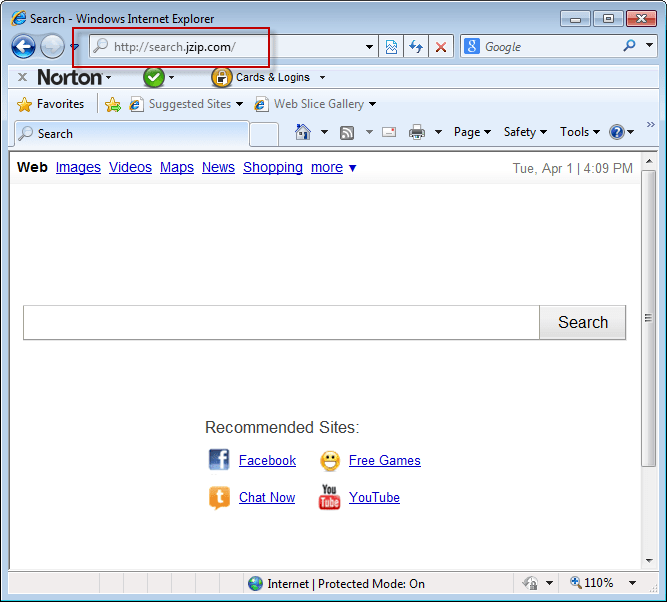Expand the address bar history dropdown
Image resolution: width=667 pixels, height=602 pixels.
point(369,46)
